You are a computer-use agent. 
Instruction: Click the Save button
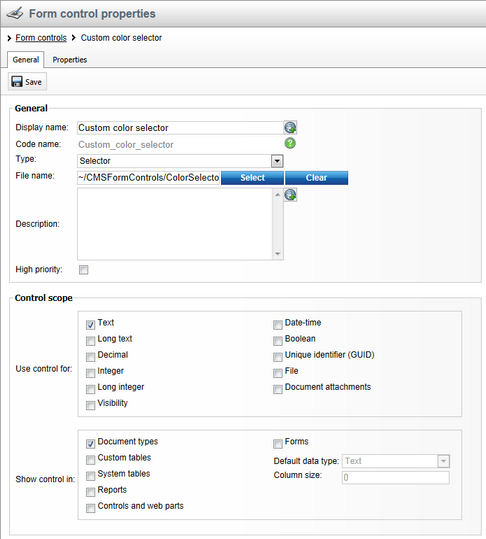[27, 81]
